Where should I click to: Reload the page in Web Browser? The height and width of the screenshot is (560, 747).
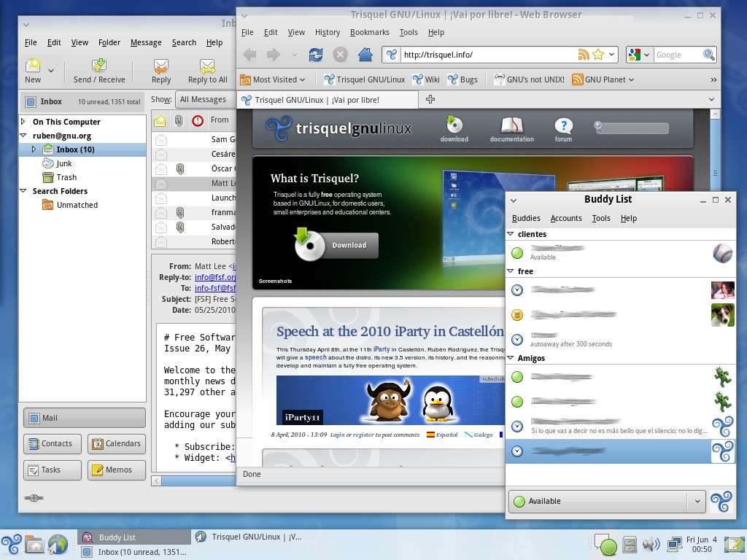315,55
